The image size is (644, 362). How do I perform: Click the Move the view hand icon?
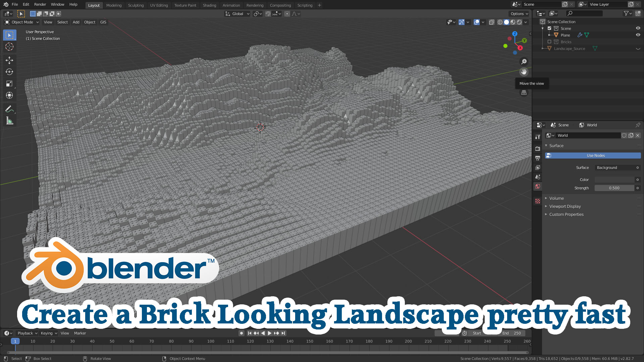coord(524,72)
